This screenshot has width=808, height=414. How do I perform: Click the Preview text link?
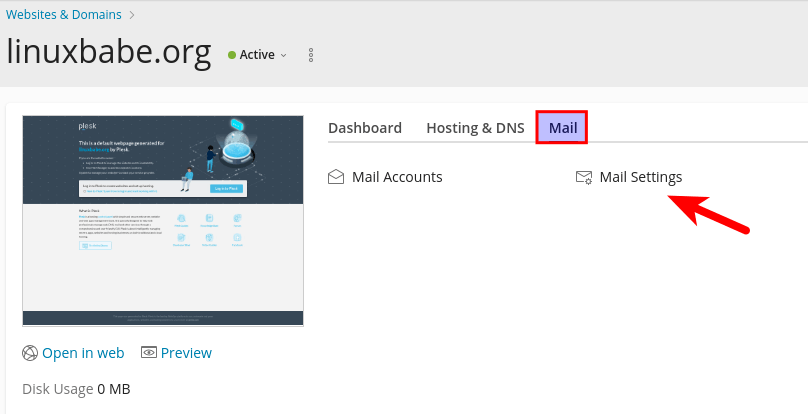click(186, 353)
